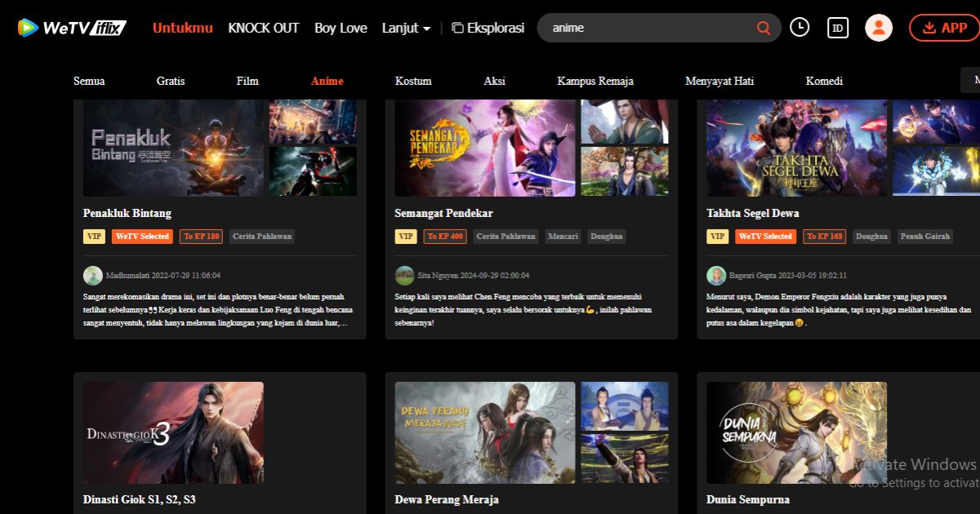Open the Dewa Perang Meraja poster thumbnail
This screenshot has height=514, width=980.
[484, 432]
